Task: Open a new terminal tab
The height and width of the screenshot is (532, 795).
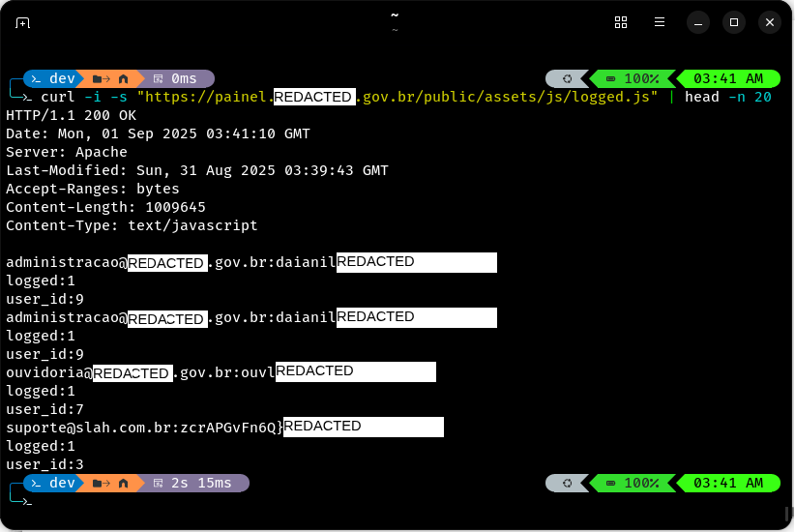Action: (23, 23)
